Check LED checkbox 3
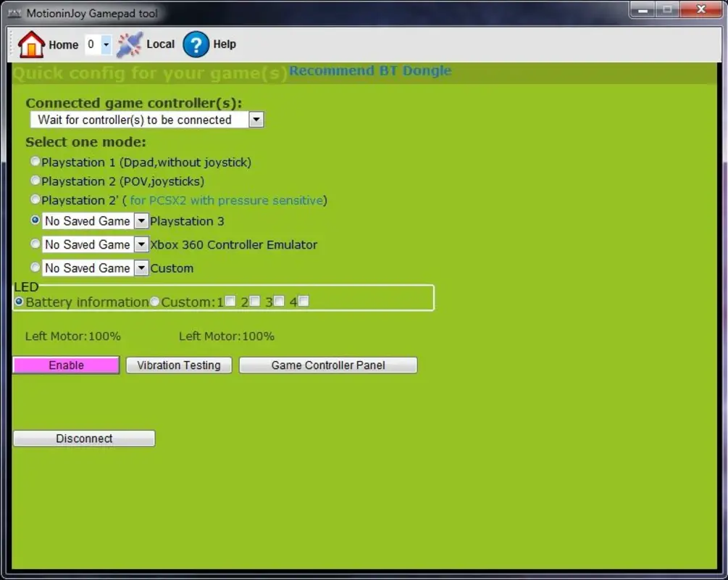Image resolution: width=728 pixels, height=580 pixels. pos(279,300)
